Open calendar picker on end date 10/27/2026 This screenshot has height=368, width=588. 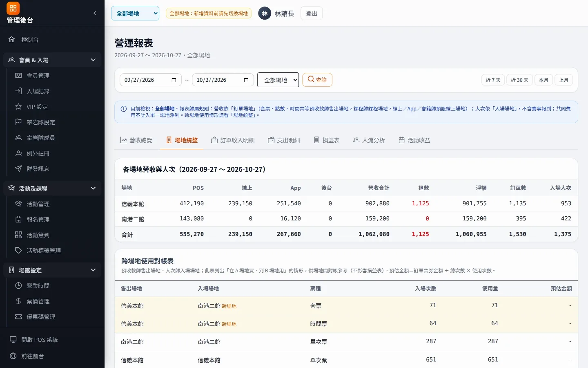click(x=246, y=80)
